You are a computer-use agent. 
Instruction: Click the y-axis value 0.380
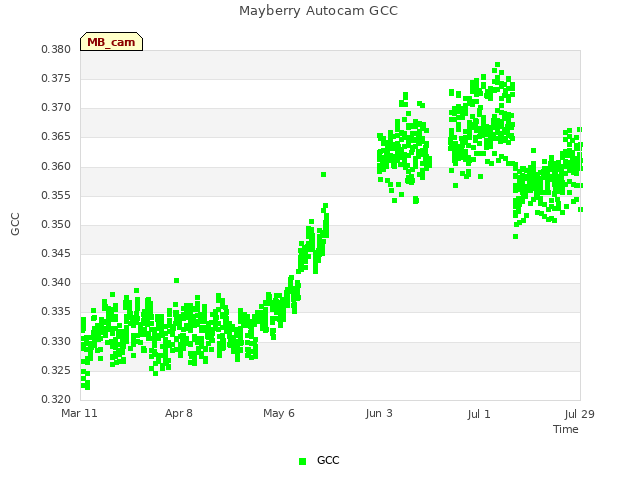(x=56, y=49)
